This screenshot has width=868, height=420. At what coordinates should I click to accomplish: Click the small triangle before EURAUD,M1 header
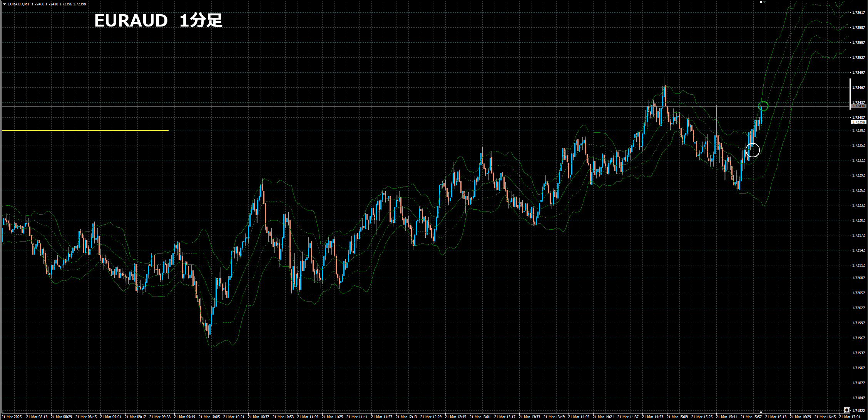tap(4, 4)
